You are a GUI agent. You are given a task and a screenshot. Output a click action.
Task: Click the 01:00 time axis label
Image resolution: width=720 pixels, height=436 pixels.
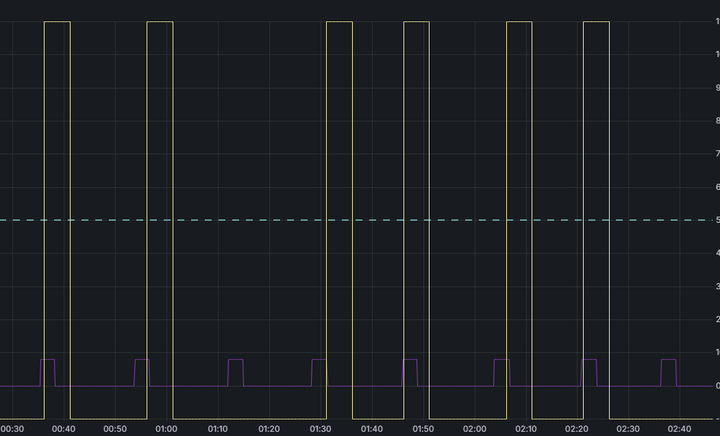point(166,429)
